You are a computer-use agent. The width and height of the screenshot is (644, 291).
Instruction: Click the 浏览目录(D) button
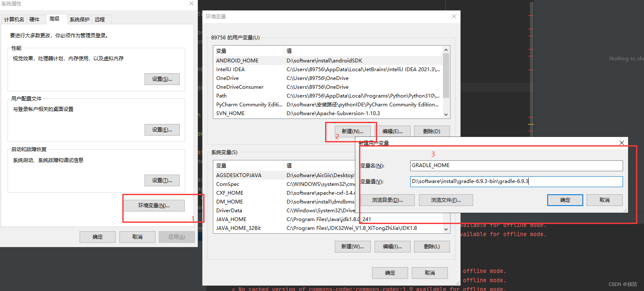pos(388,200)
